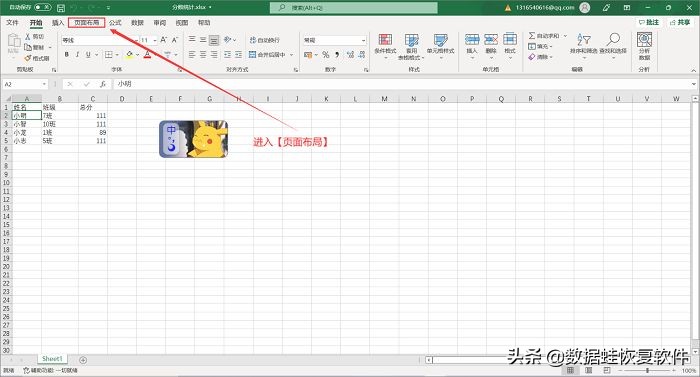Toggle the highlighted Bottom Align button
Viewport: 700px width, 377px height.
tap(214, 40)
